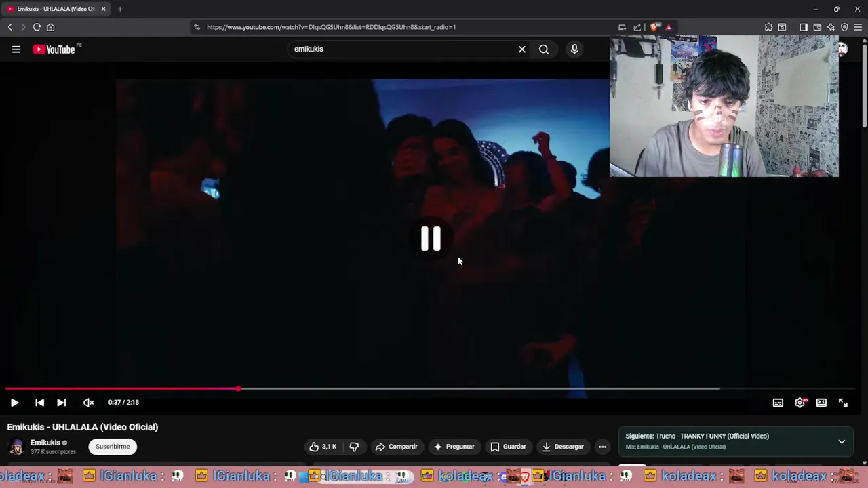The height and width of the screenshot is (488, 868).
Task: Open the site settings icon in address bar
Action: coord(197,27)
